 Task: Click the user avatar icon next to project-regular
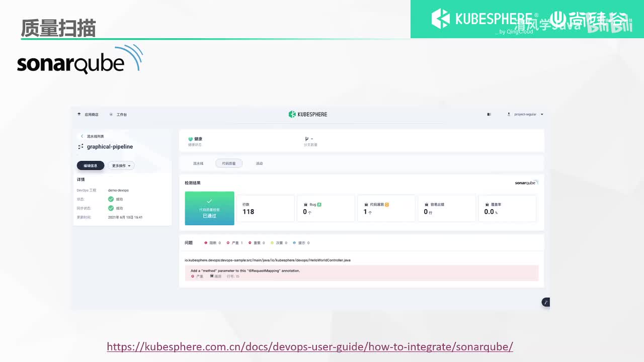point(509,115)
